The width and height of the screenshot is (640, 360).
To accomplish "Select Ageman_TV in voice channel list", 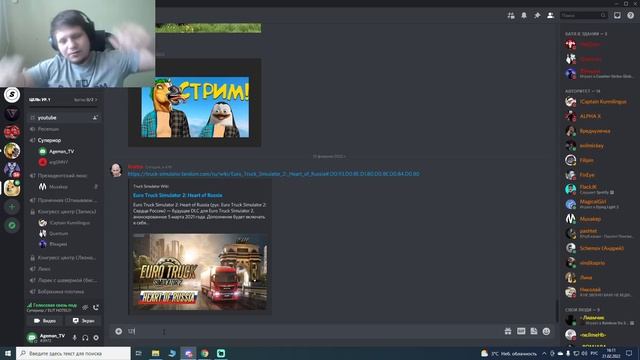I will 61,151.
